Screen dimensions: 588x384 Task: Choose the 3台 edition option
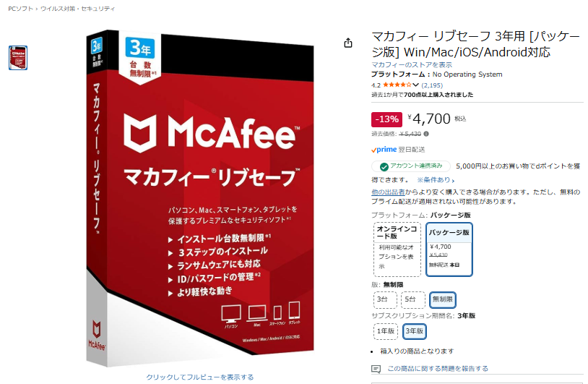(385, 299)
